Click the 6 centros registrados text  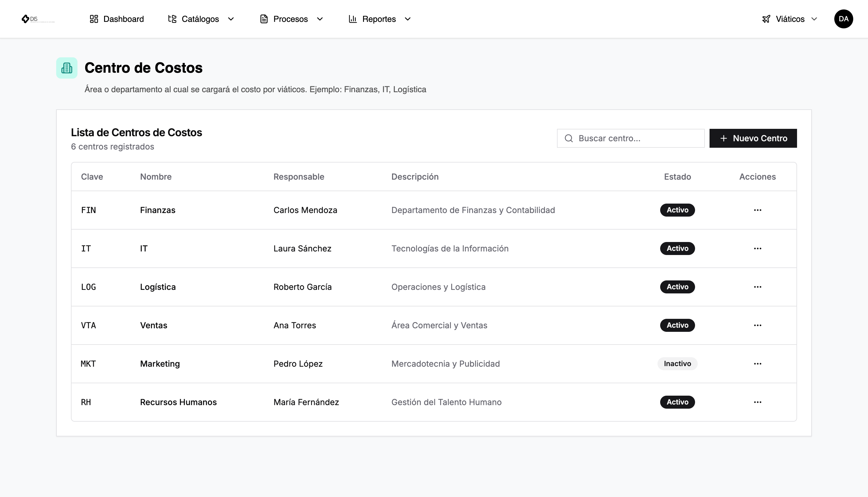(112, 147)
